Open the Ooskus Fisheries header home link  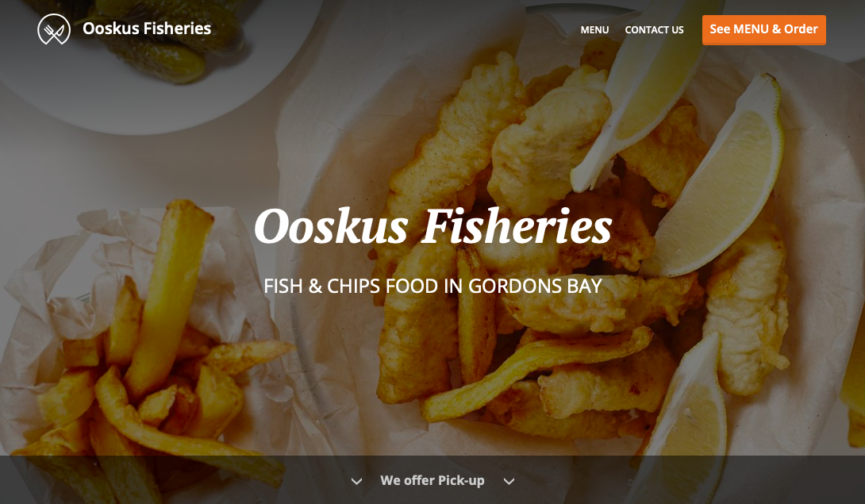click(x=147, y=28)
